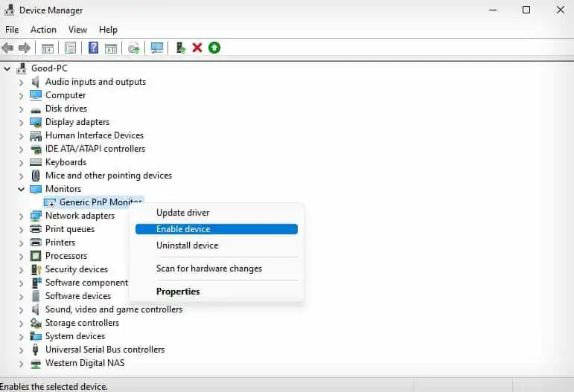
Task: Click the blue Help question mark icon
Action: pyautogui.click(x=93, y=48)
